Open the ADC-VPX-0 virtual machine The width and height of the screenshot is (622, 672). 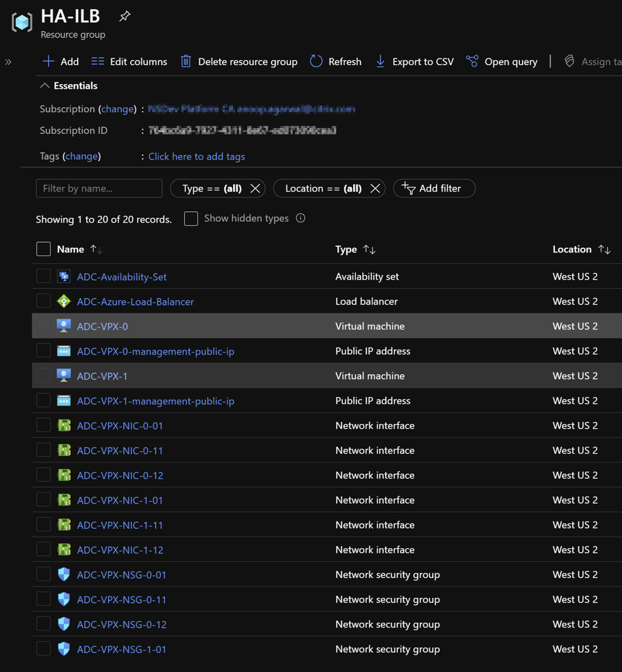coord(103,327)
